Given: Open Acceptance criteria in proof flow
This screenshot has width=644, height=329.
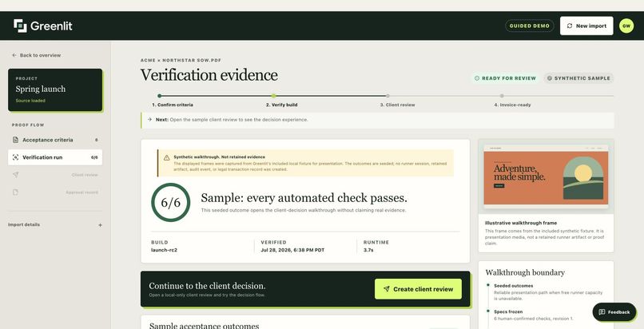Looking at the screenshot, I should click(x=55, y=140).
